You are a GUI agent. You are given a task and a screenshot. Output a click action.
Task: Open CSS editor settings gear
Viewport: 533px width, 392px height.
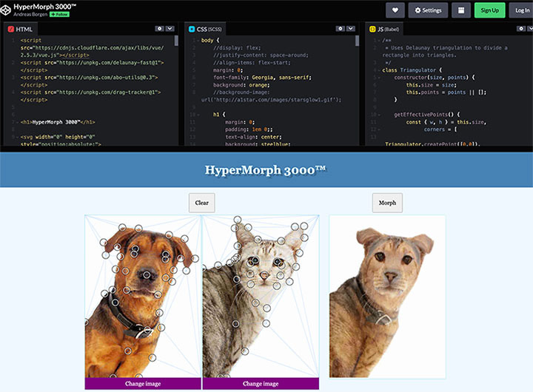(x=341, y=29)
